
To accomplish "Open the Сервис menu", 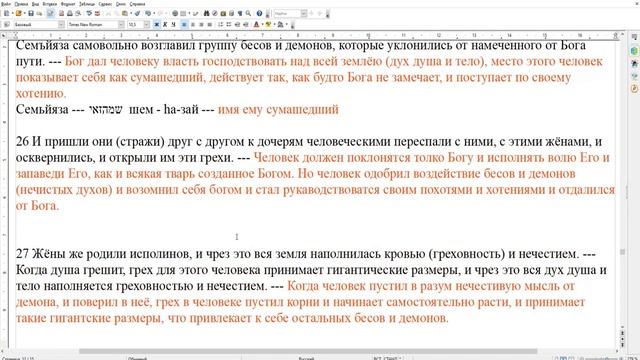I will pos(105,4).
